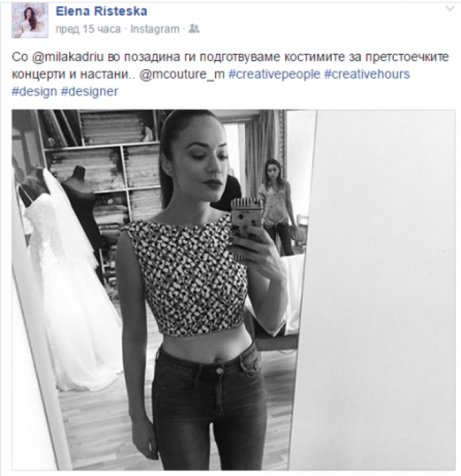
Task: Click the friends audience privacy icon
Action: point(194,29)
